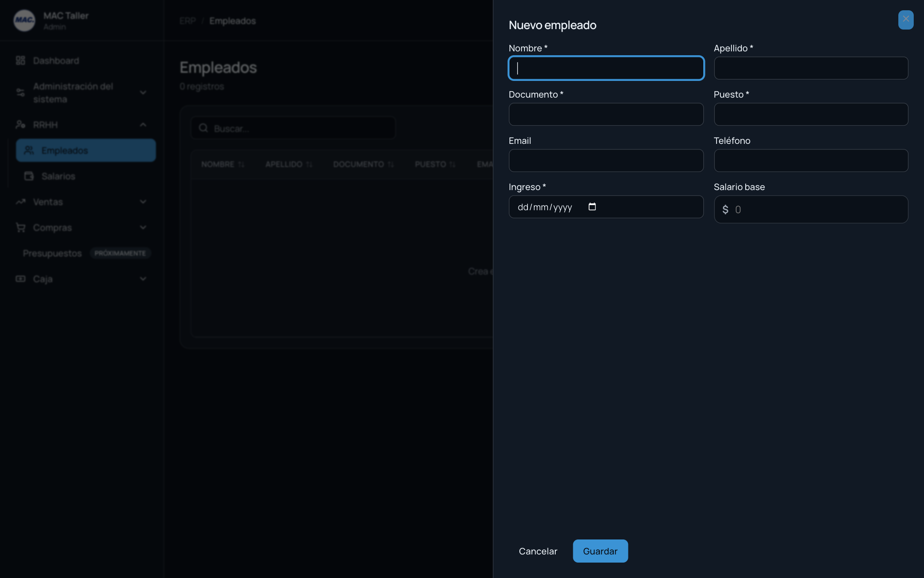Screen dimensions: 924x578
Task: Focus the Teléfono input field
Action: coord(811,161)
